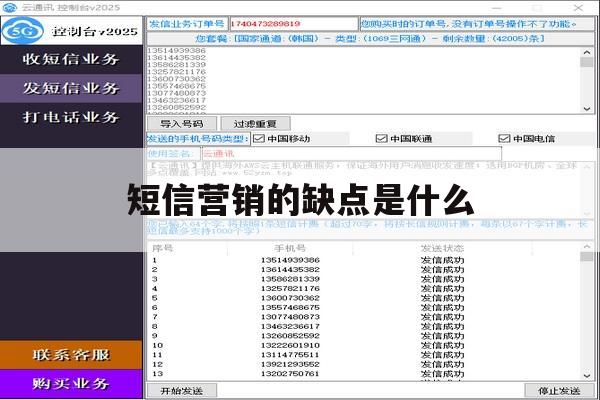
Task: Open the 发短信业务 section
Action: click(71, 88)
